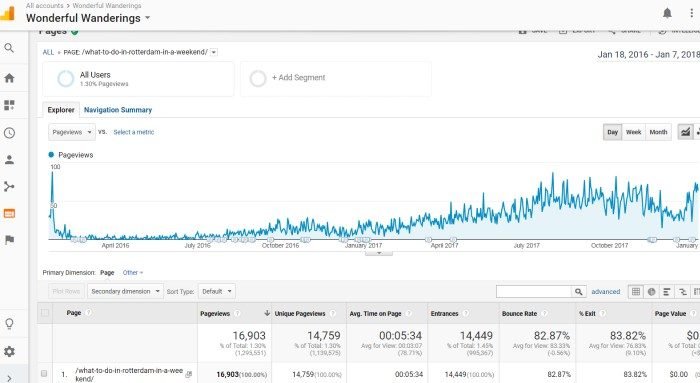Open Bounce Rate column help icon

pyautogui.click(x=544, y=313)
